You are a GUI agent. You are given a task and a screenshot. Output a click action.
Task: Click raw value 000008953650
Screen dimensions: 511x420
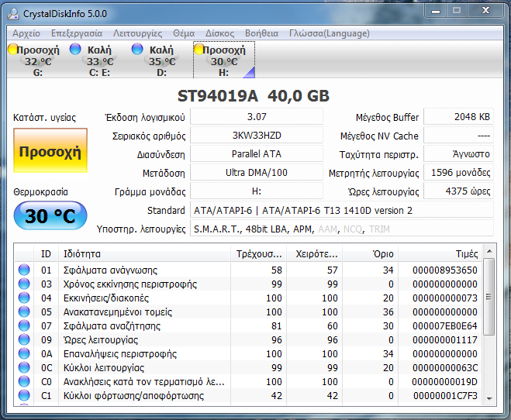pos(445,270)
